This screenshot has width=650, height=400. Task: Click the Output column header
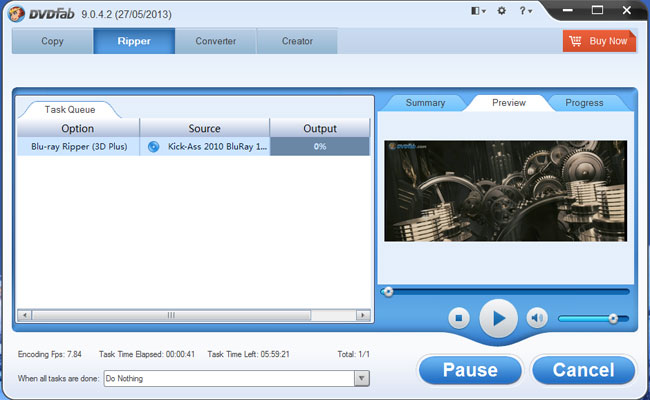click(x=320, y=128)
